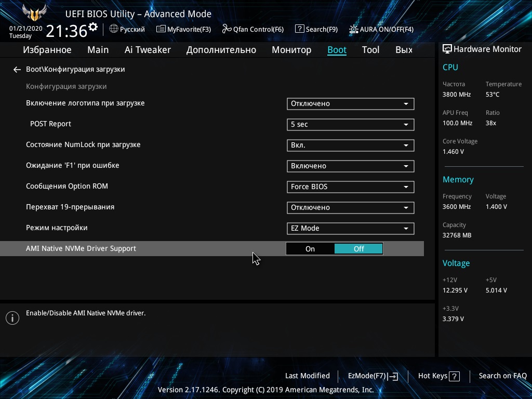Click the +12V 12.295 V reading
Screen dimensions: 532x399
(x=455, y=290)
